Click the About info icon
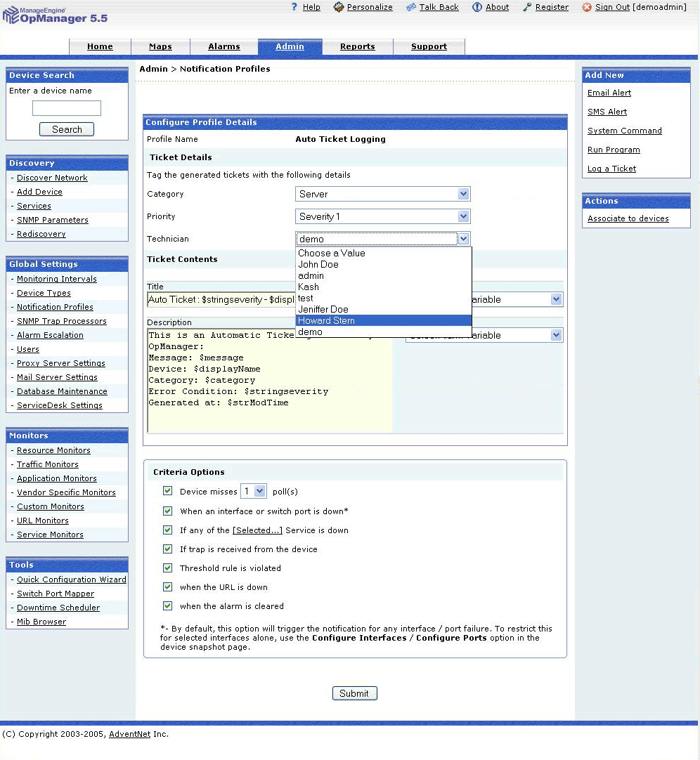The height and width of the screenshot is (760, 700). 477,7
